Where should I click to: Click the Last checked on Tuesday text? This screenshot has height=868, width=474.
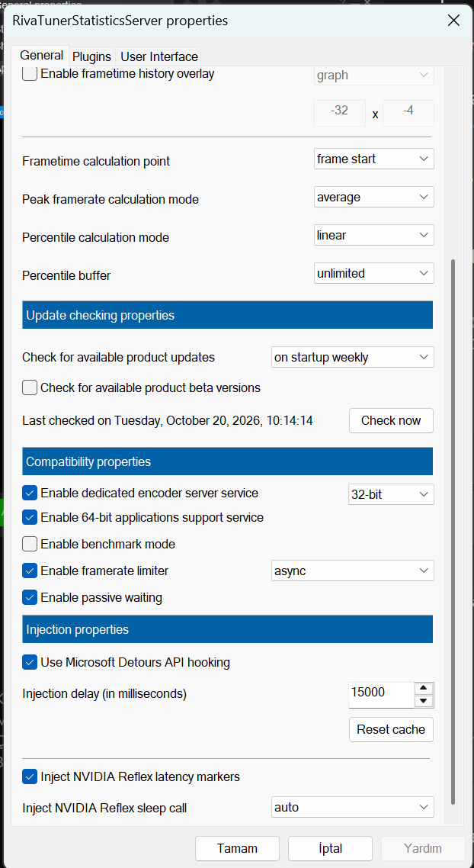pyautogui.click(x=168, y=421)
